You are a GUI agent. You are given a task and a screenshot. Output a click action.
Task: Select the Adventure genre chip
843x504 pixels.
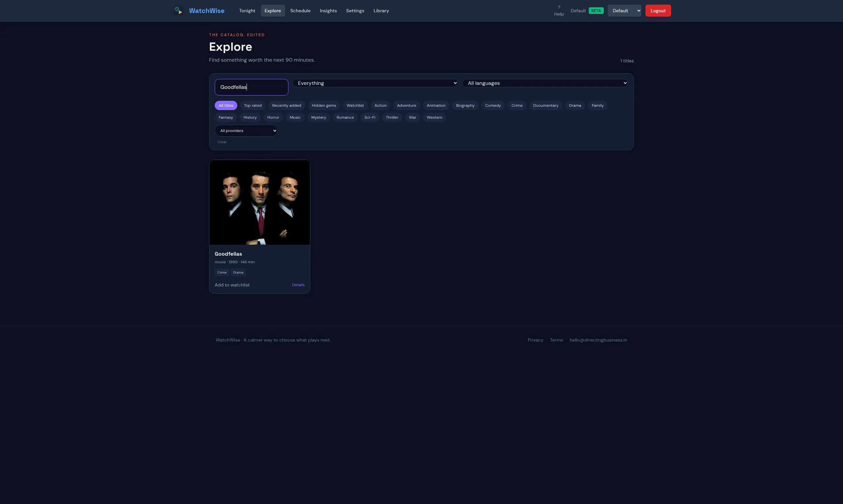(x=406, y=105)
